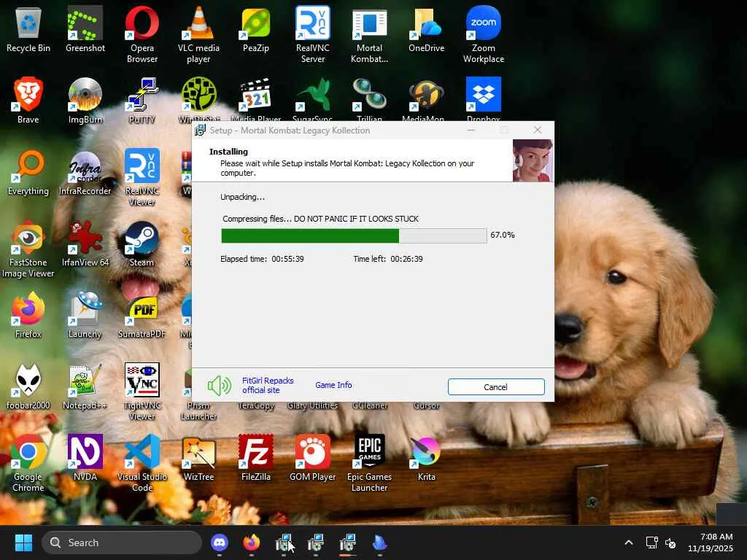Open the Recycle Bin desktop icon
This screenshot has width=747, height=560.
click(x=28, y=29)
